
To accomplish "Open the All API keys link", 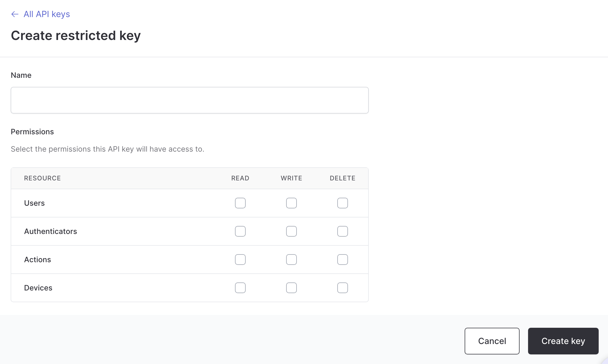I will (x=47, y=14).
